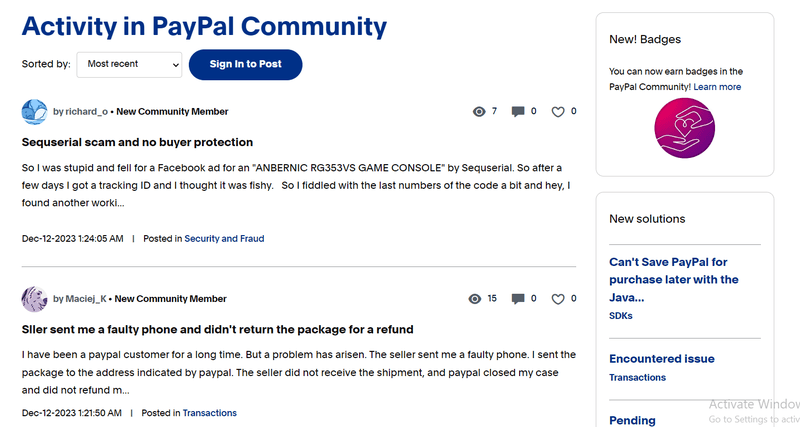The height and width of the screenshot is (427, 800).
Task: Open the 'Sller sent me a faulty phone' post
Action: pos(217,329)
